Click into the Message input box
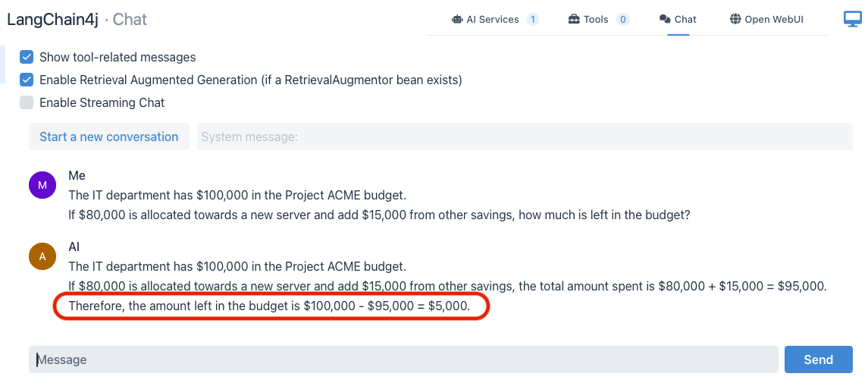Image resolution: width=868 pixels, height=386 pixels. pos(403,359)
